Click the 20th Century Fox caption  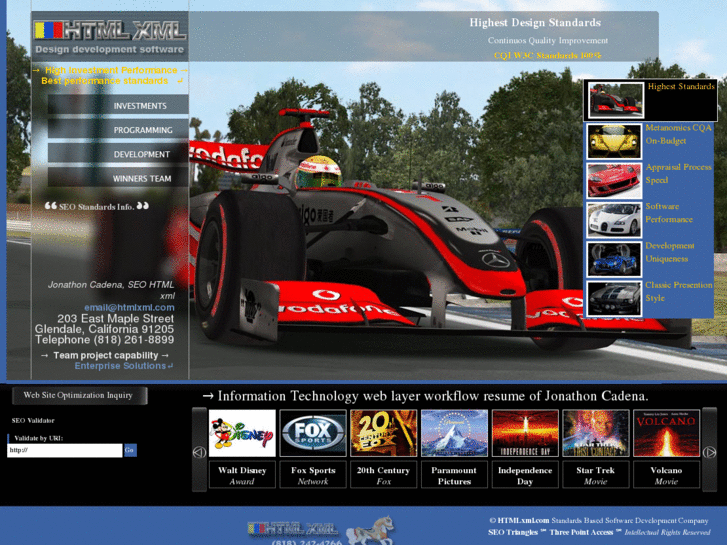383,475
